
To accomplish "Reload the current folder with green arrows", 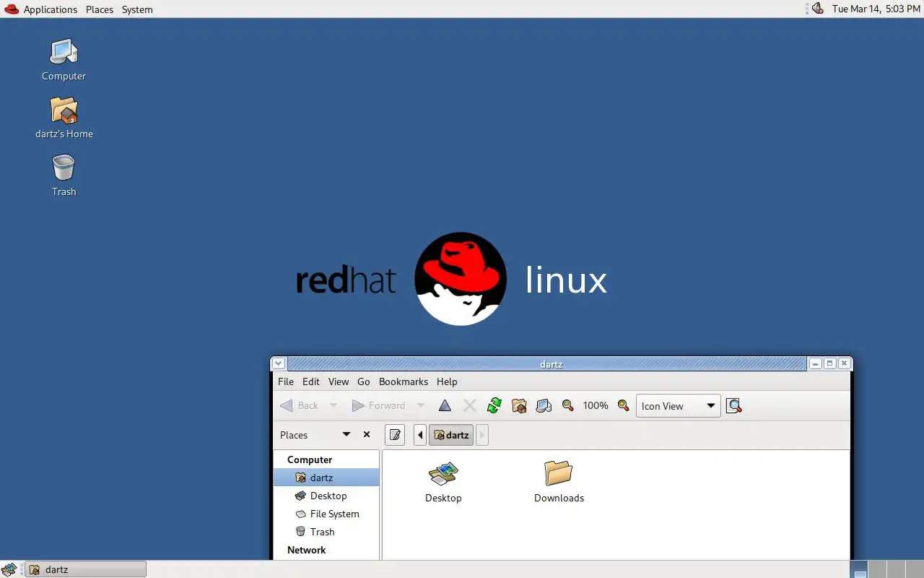I will point(494,406).
